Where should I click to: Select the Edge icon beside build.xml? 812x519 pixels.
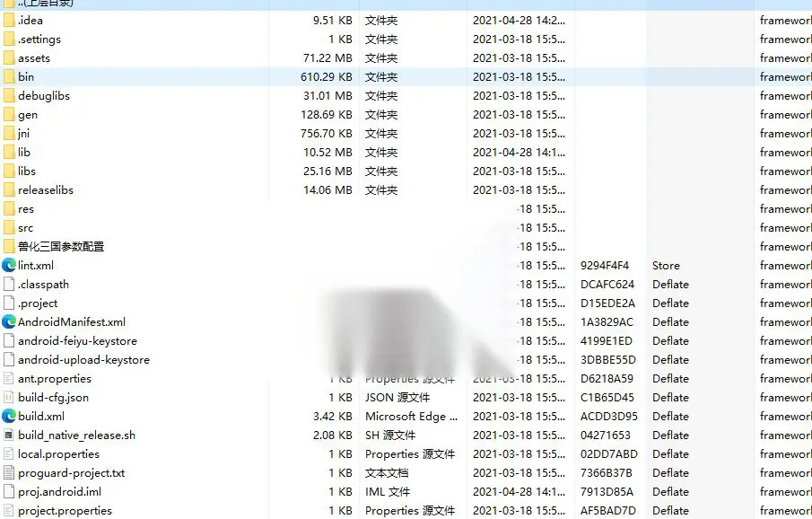tap(9, 417)
